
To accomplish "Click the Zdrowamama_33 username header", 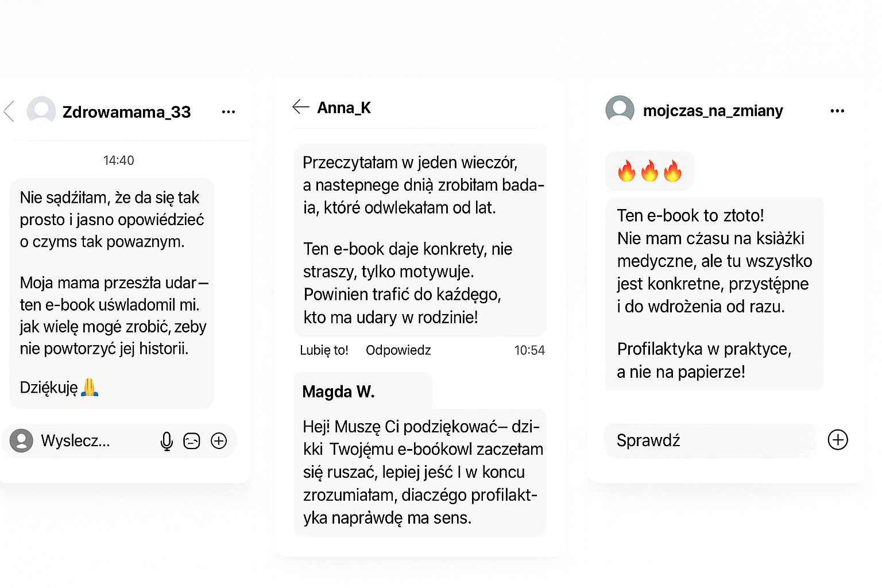I will pos(126,112).
